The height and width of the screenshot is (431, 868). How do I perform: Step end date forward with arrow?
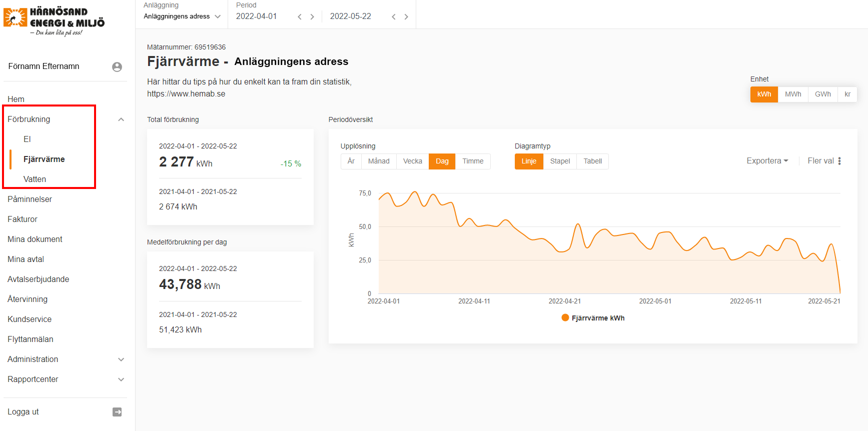click(x=406, y=17)
